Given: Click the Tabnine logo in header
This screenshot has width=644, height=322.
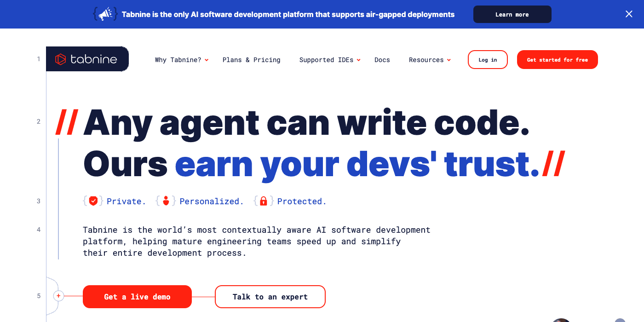Looking at the screenshot, I should click(x=87, y=59).
